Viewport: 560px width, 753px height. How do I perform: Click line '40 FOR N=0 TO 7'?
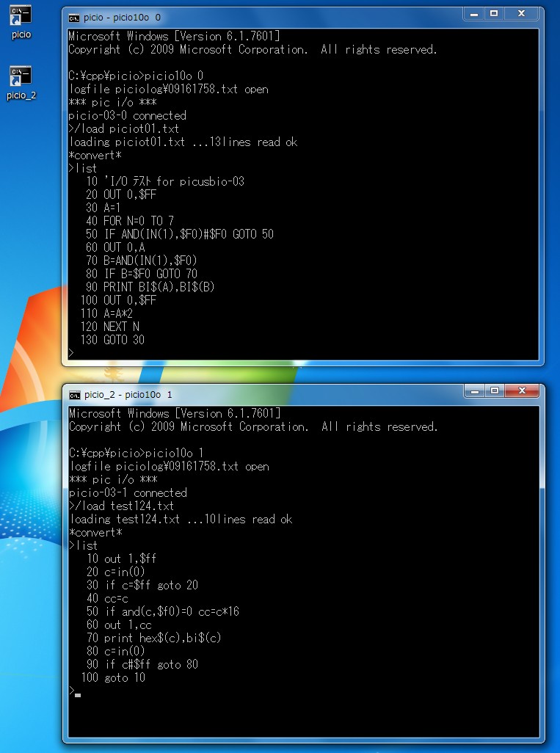coord(130,221)
